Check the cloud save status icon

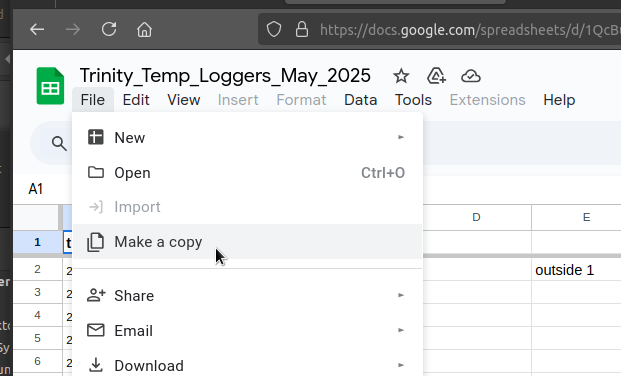(x=471, y=76)
